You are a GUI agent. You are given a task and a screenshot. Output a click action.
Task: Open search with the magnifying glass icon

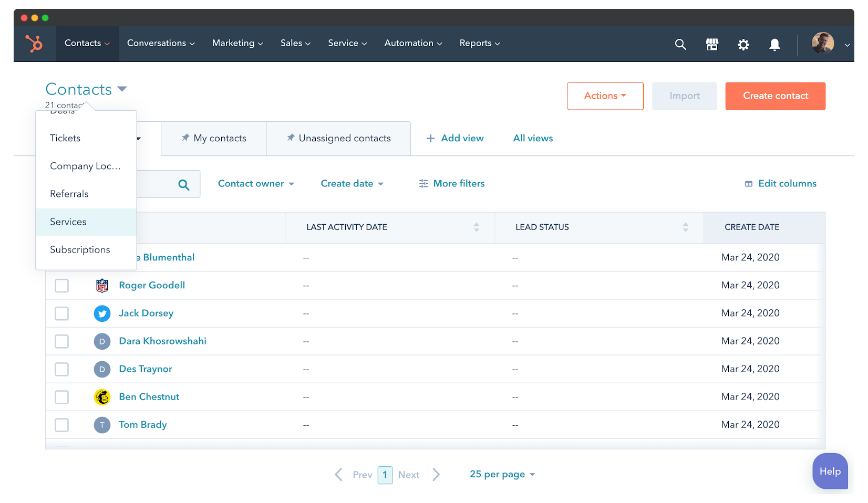click(680, 45)
